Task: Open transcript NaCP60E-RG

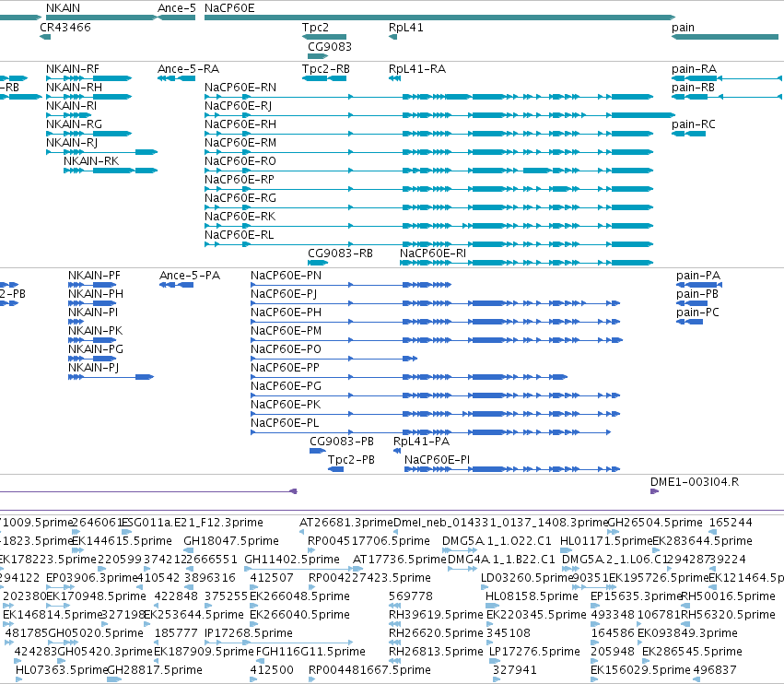Action: pos(240,198)
